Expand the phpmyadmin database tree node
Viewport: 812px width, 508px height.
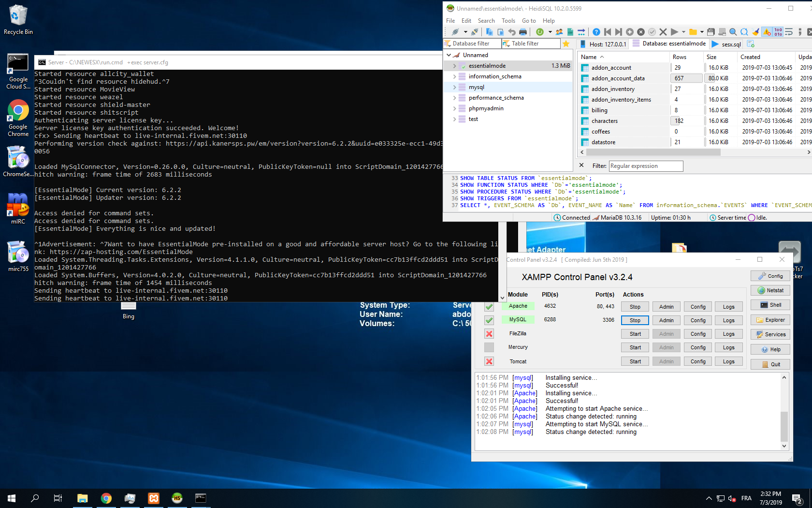[x=454, y=108]
